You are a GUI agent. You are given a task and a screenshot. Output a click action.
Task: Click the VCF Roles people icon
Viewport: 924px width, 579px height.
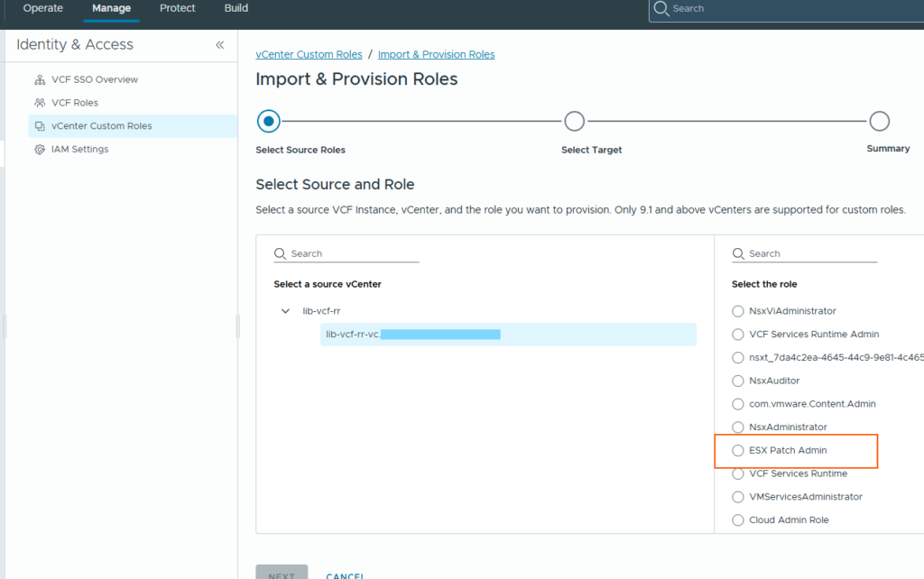coord(40,103)
